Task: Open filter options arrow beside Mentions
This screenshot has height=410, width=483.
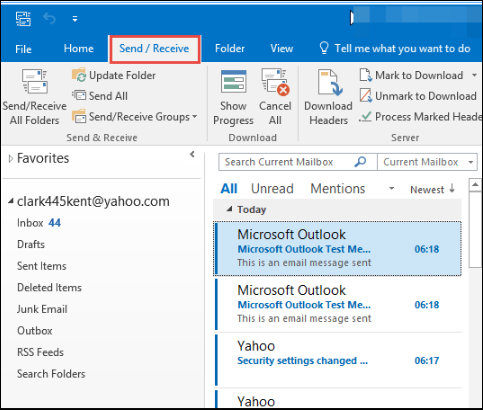Action: point(391,189)
